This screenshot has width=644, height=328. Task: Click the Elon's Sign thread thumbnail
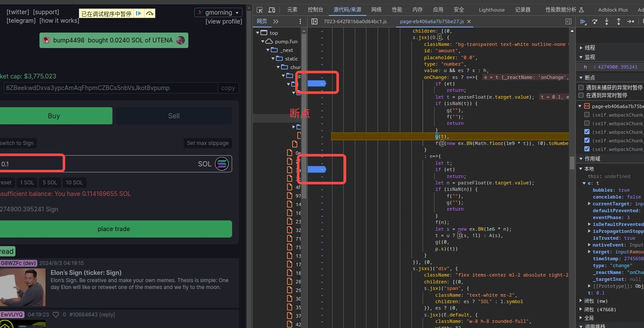pyautogui.click(x=23, y=287)
